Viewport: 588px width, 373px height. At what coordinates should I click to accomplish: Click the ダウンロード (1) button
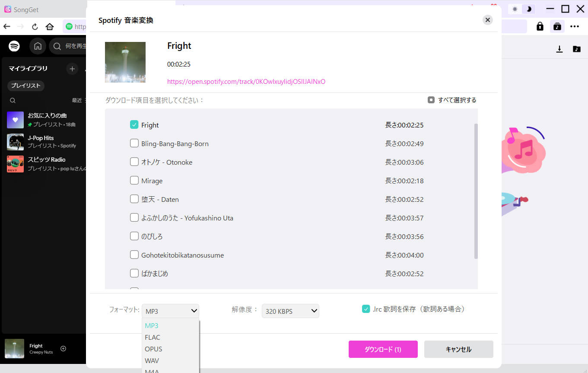[x=383, y=349]
